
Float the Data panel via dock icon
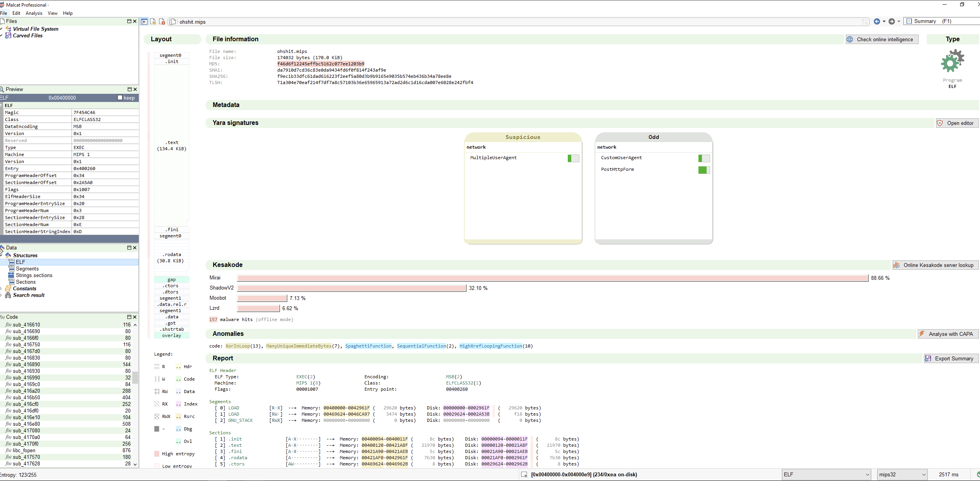coord(129,248)
